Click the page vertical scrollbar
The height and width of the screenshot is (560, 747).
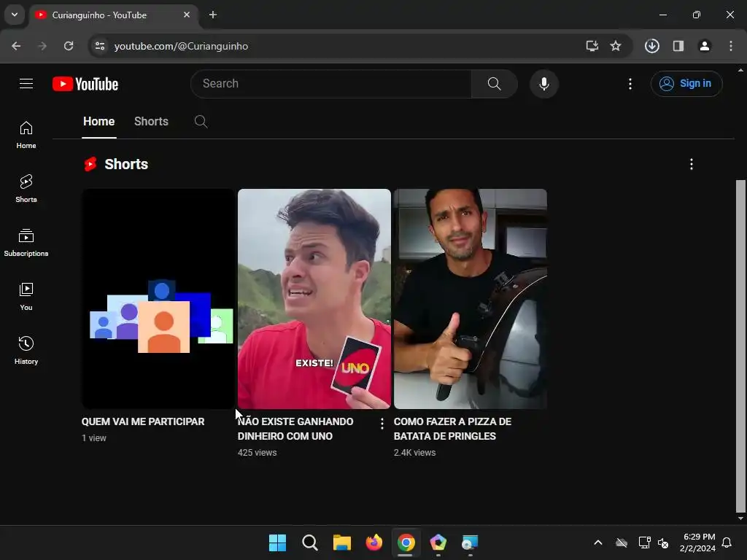coord(740,346)
